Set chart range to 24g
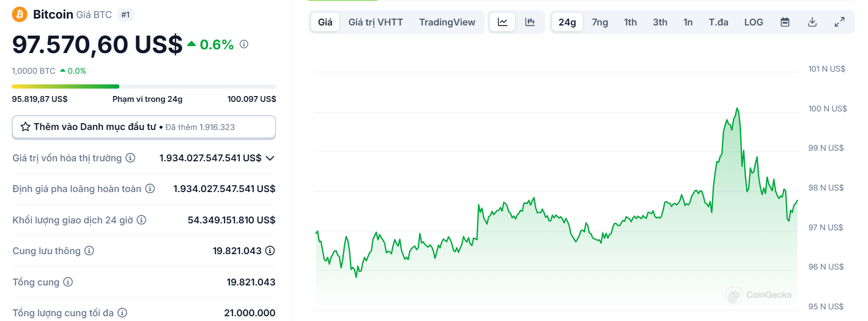 point(567,22)
